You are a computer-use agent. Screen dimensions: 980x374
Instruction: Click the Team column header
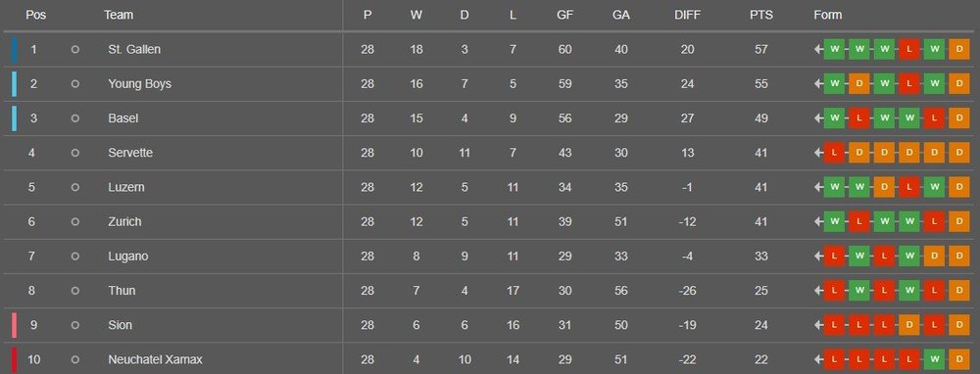coord(119,15)
